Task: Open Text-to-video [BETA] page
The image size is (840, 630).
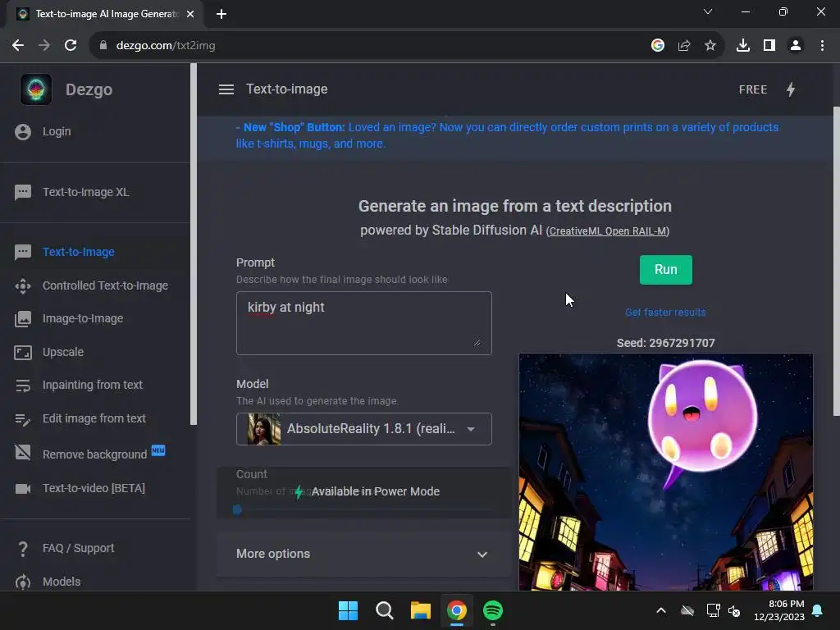Action: [x=94, y=489]
